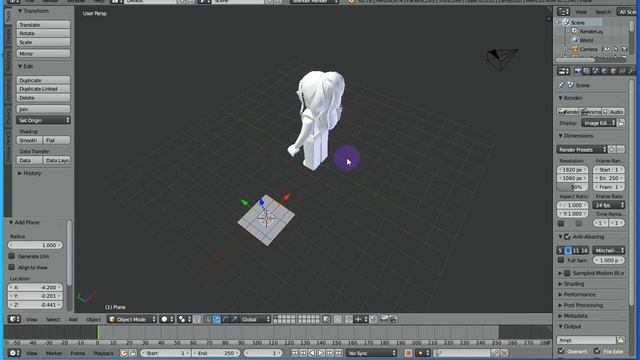Open the Global orientation dropdown
Viewport: 640px width, 360px height.
256,319
